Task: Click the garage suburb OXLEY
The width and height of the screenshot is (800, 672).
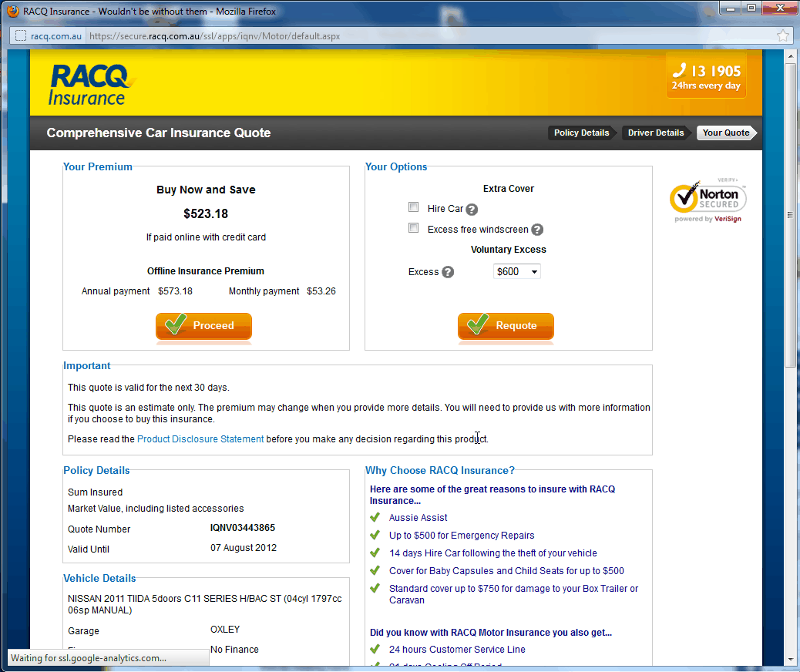Action: [225, 630]
